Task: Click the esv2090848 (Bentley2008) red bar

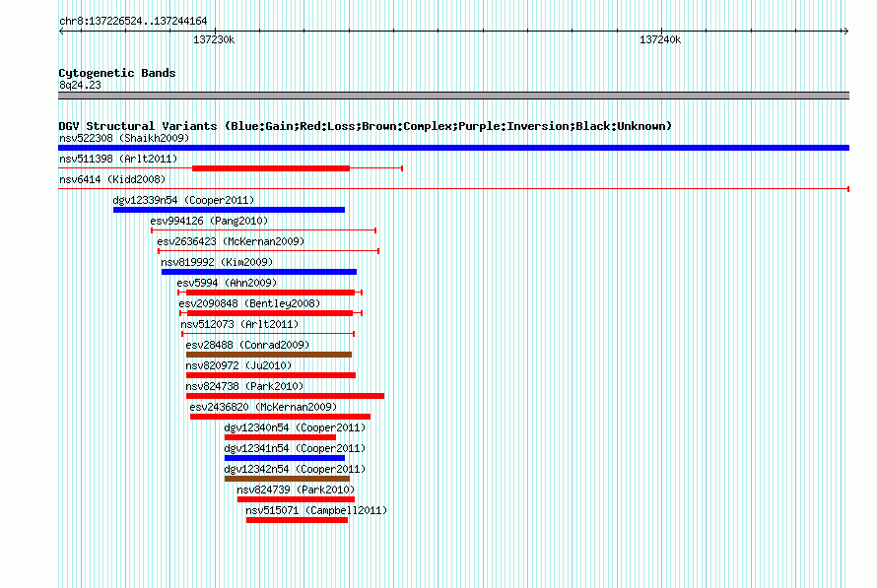Action: pos(270,313)
